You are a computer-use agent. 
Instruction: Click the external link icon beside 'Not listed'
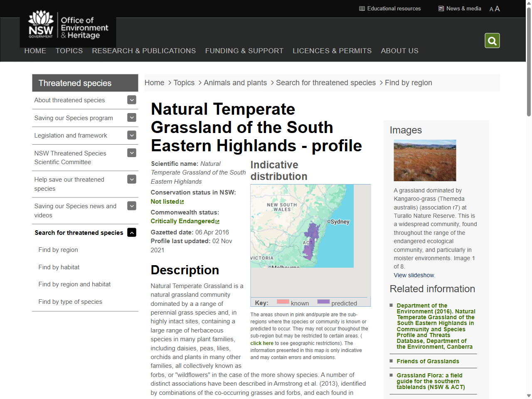click(182, 201)
